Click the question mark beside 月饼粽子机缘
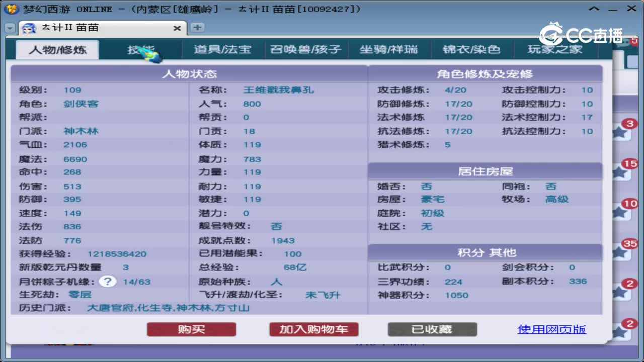644x362 pixels. [107, 282]
